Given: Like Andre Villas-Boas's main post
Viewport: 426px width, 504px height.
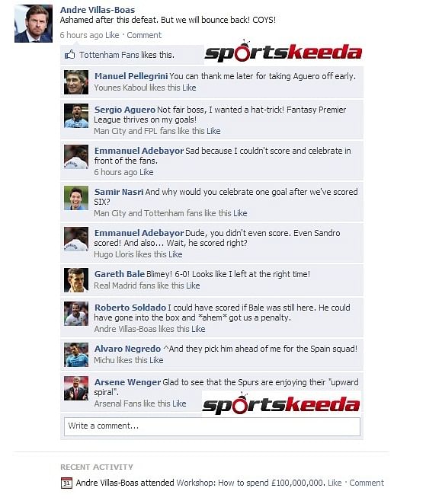Looking at the screenshot, I should coord(112,35).
